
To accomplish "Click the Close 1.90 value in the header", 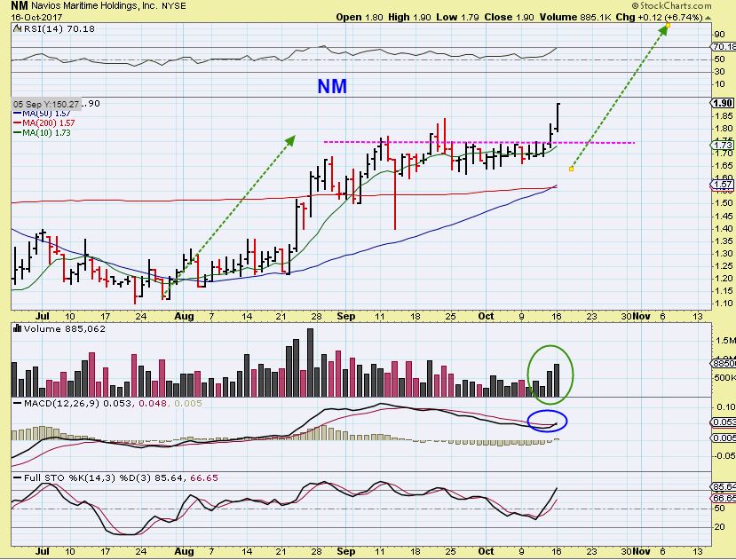I will [509, 18].
